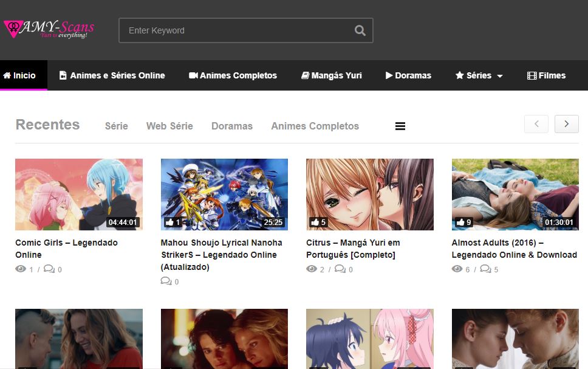588x369 pixels.
Task: Open Citrus manga thumbnail
Action: point(370,195)
